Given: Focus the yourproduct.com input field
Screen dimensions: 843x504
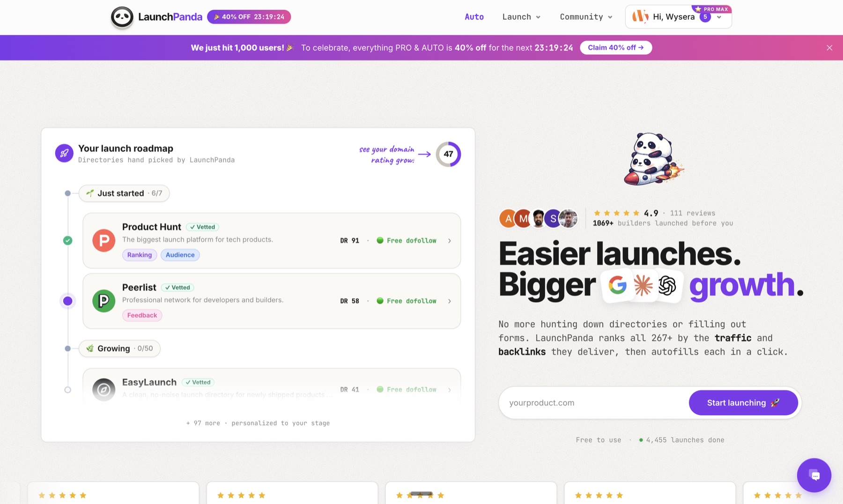Looking at the screenshot, I should pos(594,403).
